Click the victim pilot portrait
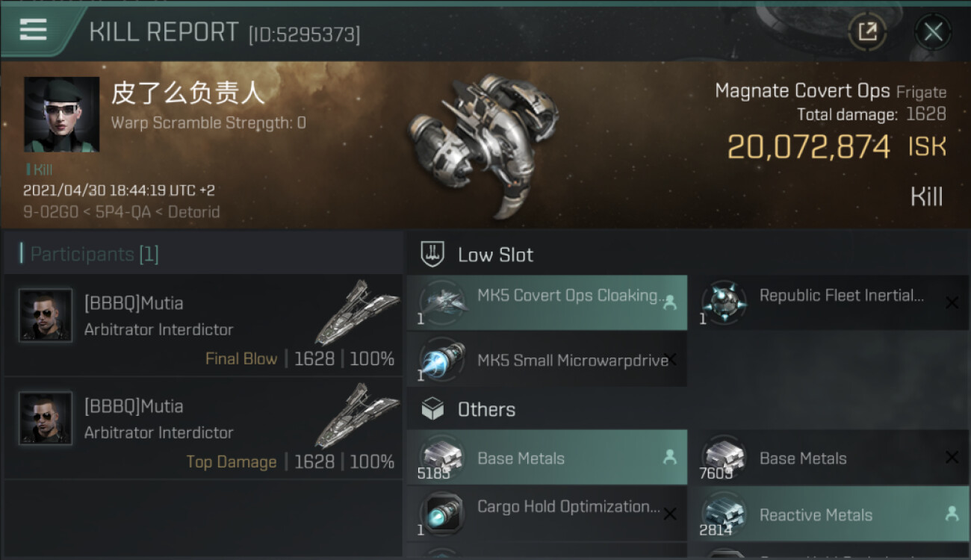Viewport: 971px width, 560px height. 61,114
